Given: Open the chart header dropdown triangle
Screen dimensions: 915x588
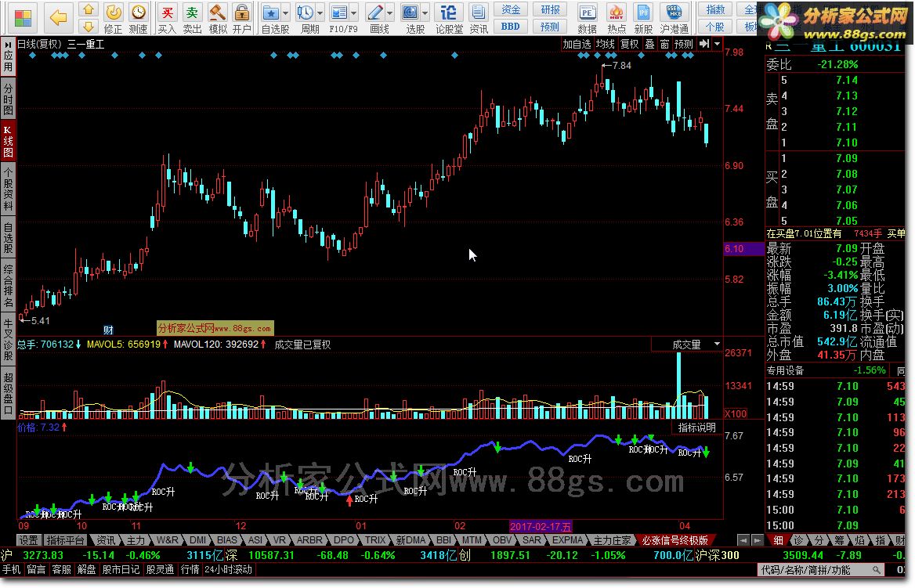Looking at the screenshot, I should pyautogui.click(x=717, y=44).
